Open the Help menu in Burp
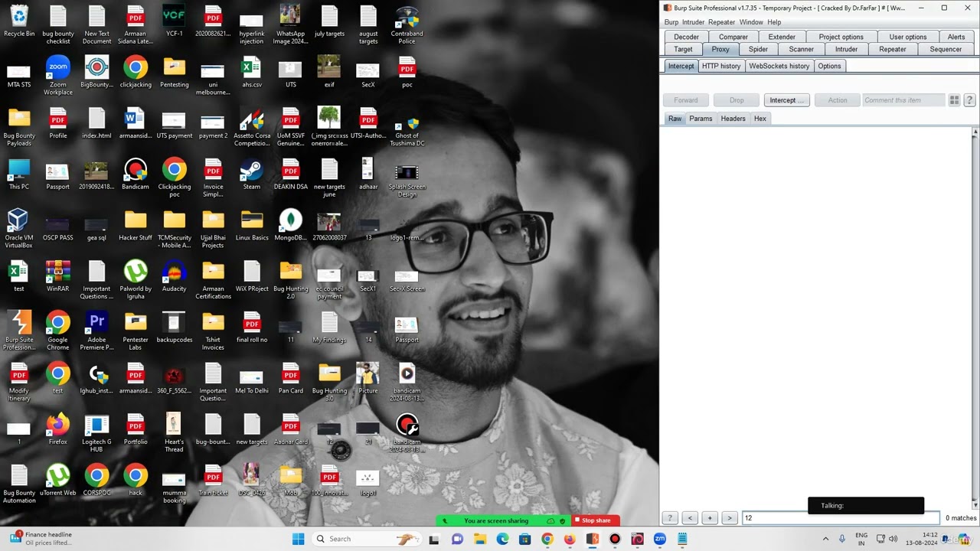 (x=774, y=22)
